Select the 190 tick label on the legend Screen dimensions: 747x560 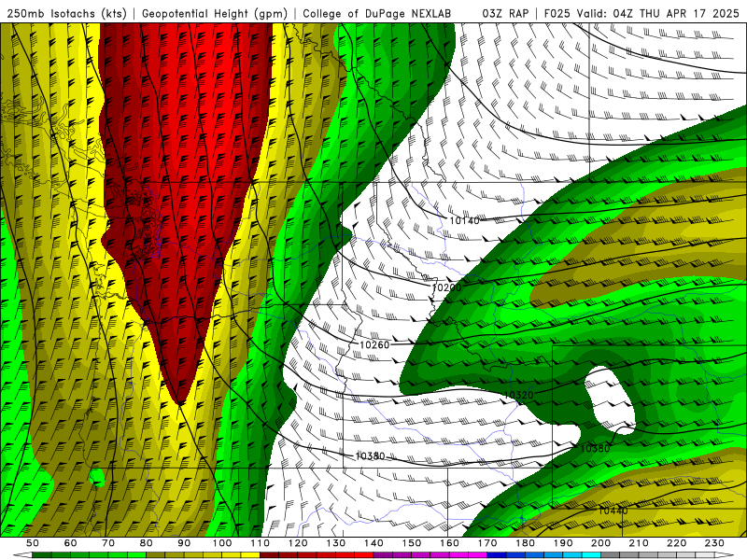click(563, 543)
